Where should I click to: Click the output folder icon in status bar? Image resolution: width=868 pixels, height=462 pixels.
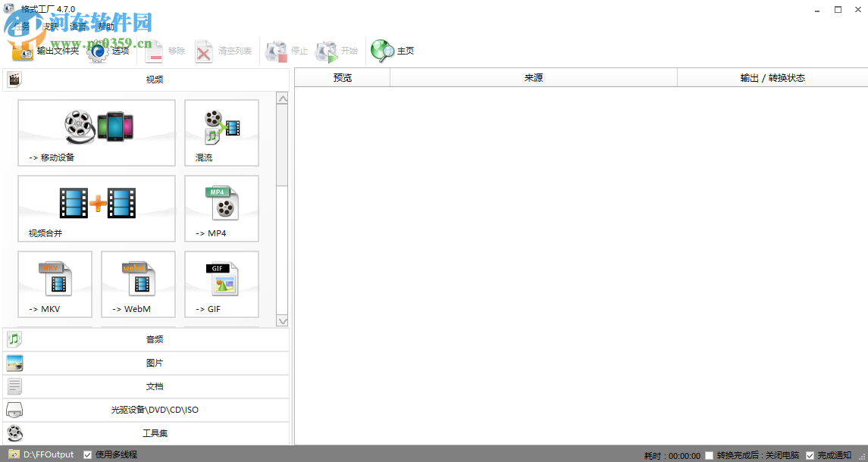coord(14,454)
